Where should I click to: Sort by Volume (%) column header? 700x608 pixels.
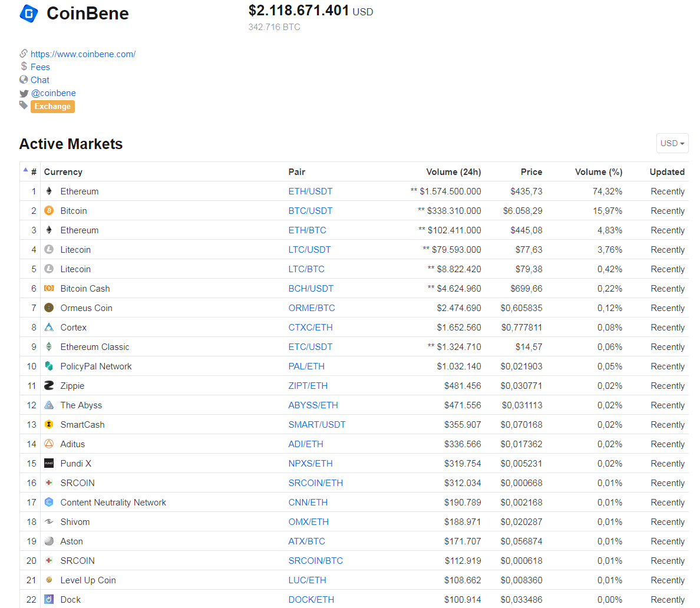point(599,172)
